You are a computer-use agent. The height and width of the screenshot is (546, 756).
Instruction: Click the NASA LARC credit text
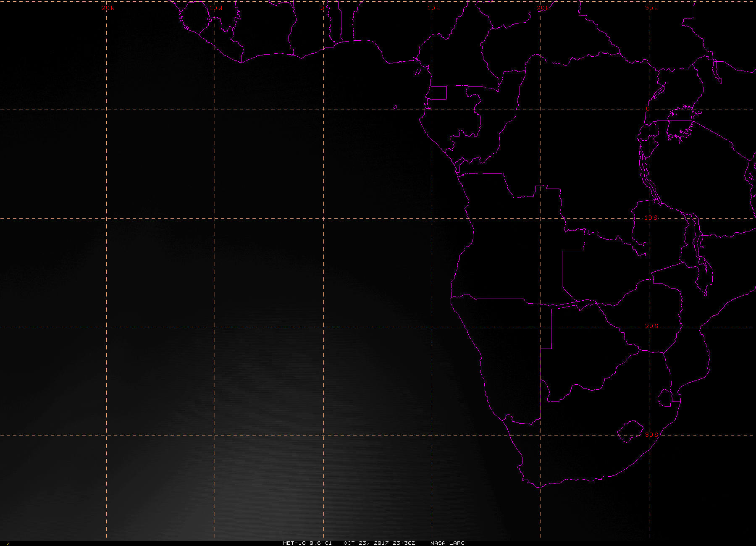[447, 543]
